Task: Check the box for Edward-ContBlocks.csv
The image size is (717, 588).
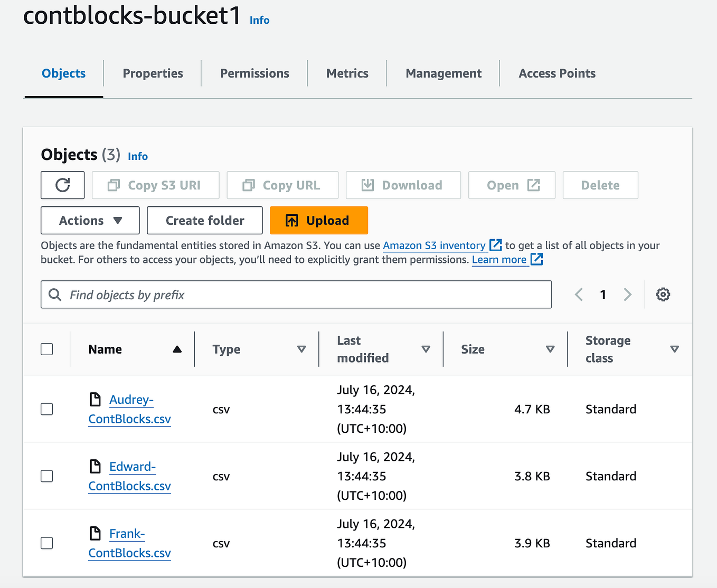Action: [x=46, y=476]
